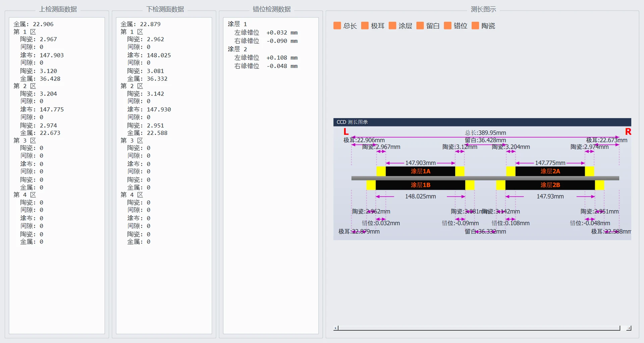Viewport: 644px width, 343px height.
Task: Click the orange 总长 legend swatch
Action: pos(337,25)
